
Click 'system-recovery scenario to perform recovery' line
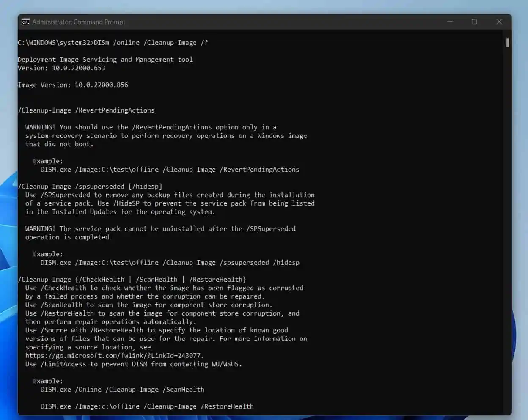tap(166, 136)
